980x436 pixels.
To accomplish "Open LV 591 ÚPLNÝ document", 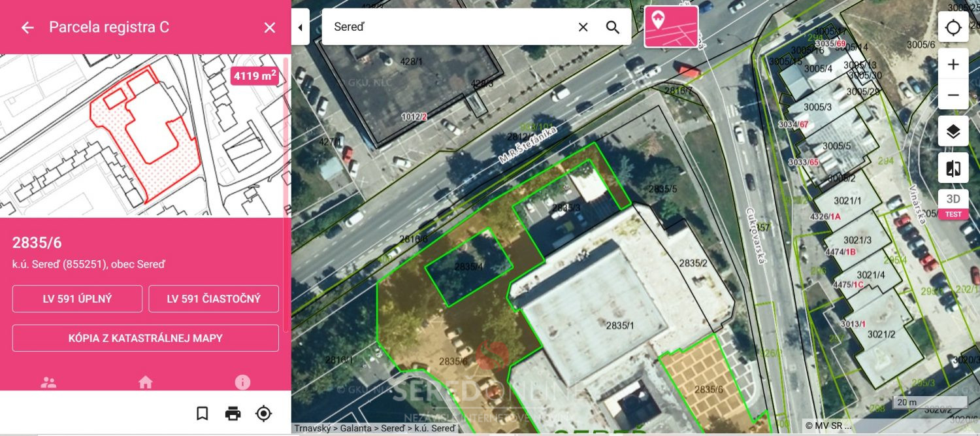I will point(77,299).
